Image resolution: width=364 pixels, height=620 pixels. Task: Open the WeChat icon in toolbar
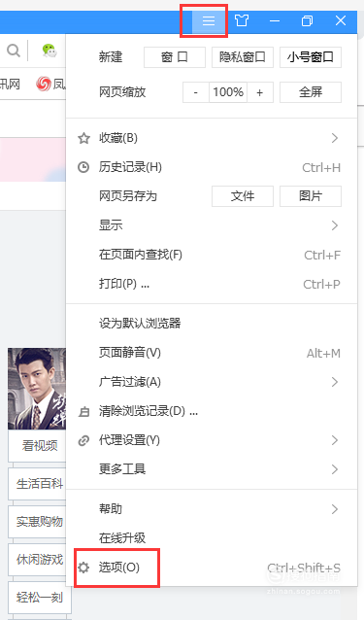[x=50, y=51]
